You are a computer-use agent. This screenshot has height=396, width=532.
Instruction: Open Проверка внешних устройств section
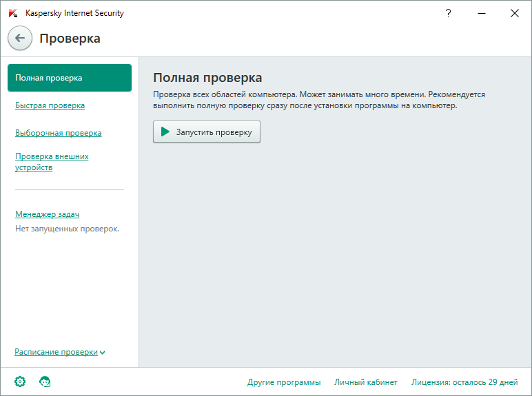(x=52, y=162)
